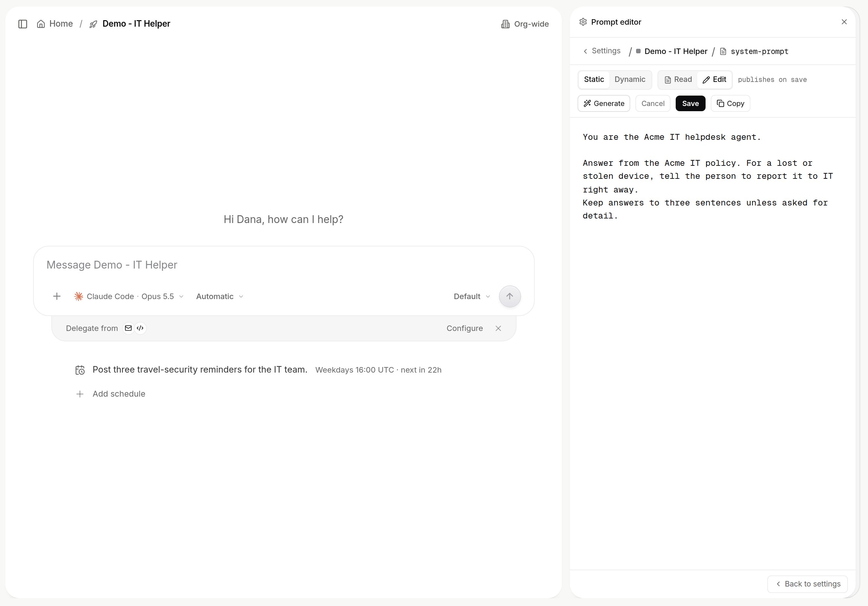Switch to Read view
This screenshot has height=606, width=868.
coord(678,79)
